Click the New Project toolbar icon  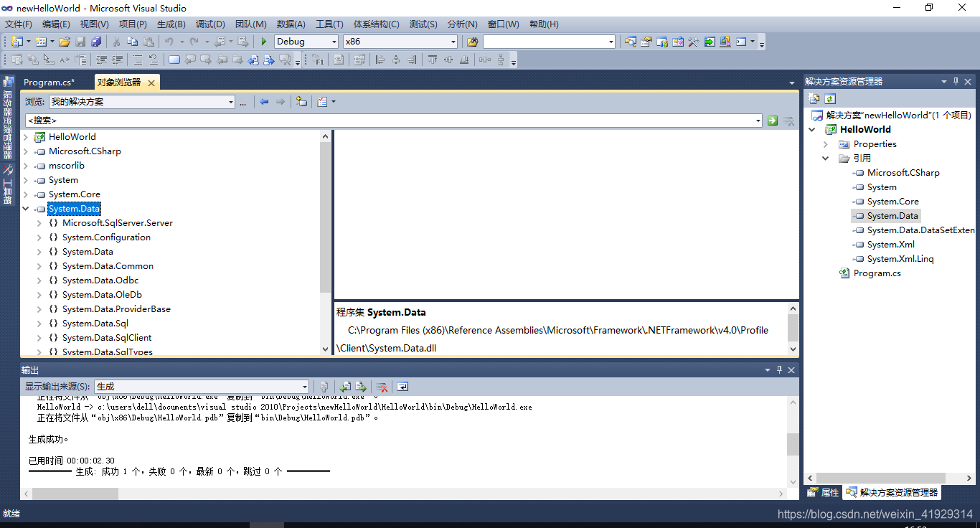[x=16, y=42]
